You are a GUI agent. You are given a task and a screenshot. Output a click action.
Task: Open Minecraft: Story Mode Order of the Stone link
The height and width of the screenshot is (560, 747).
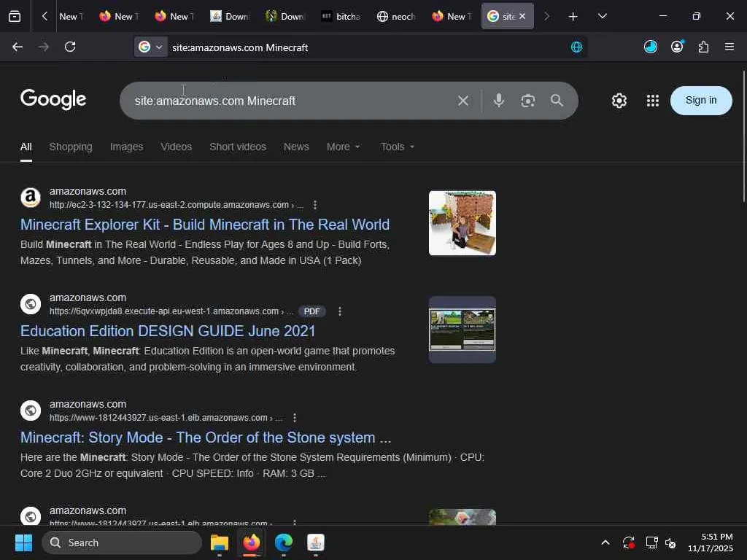[206, 437]
